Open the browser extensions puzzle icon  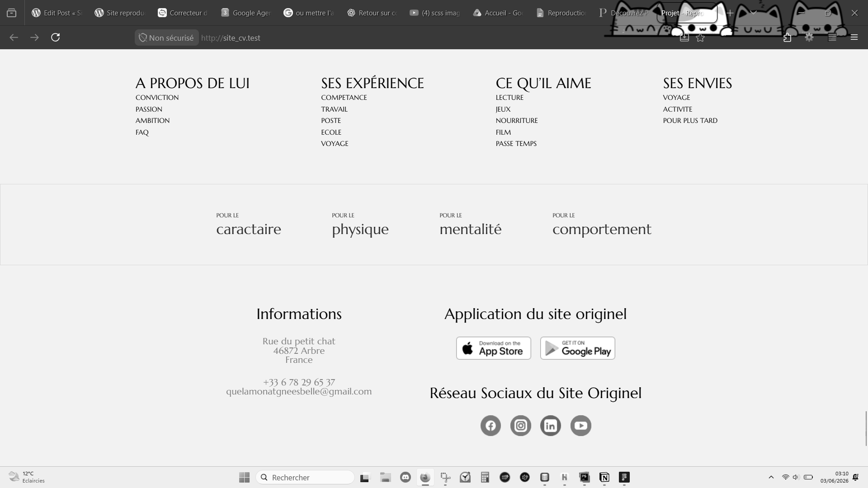point(787,38)
